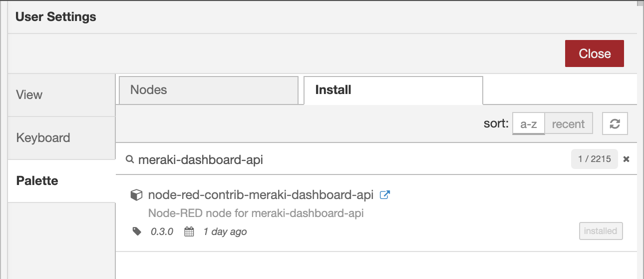This screenshot has height=279, width=644.
Task: Click into the meraki-dashboard-api search field
Action: tap(349, 159)
